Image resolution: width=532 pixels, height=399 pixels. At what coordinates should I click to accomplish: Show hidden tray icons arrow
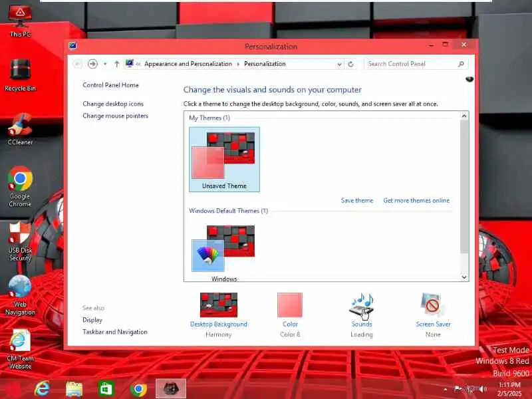[x=446, y=389]
